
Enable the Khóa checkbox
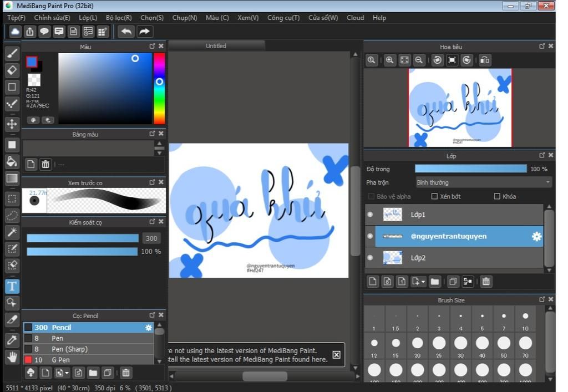(498, 196)
